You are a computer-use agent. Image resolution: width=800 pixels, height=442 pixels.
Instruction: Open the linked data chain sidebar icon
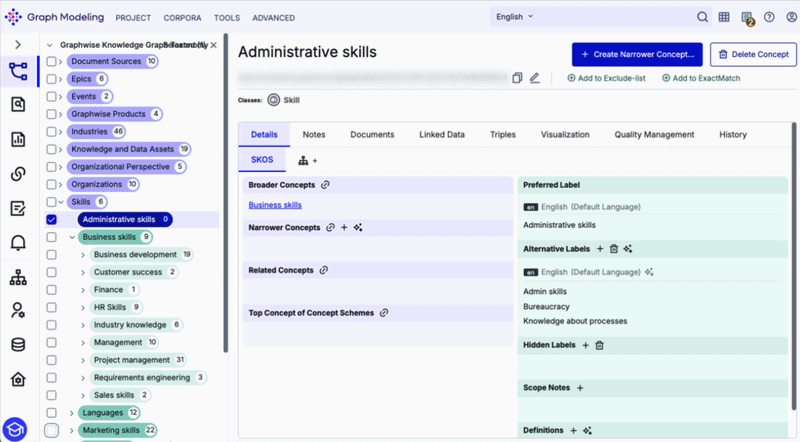(18, 174)
